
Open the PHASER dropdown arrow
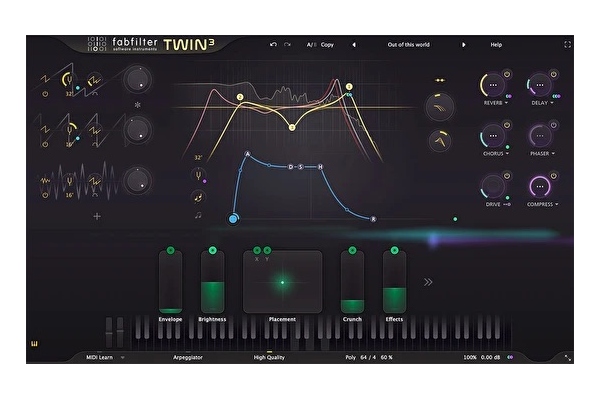(553, 153)
